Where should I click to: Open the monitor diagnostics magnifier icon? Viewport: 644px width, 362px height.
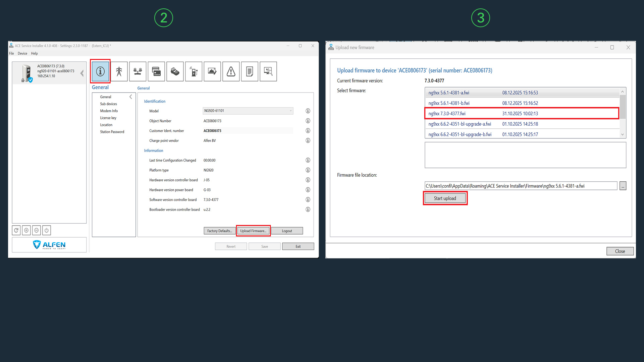[x=268, y=71]
